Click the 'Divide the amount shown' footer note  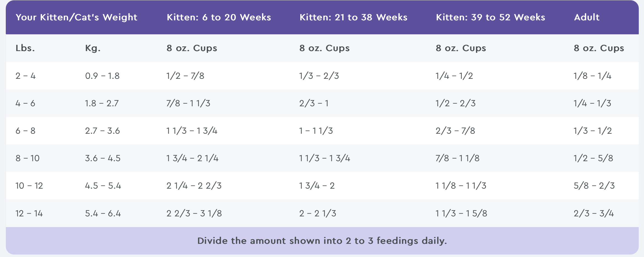322,241
